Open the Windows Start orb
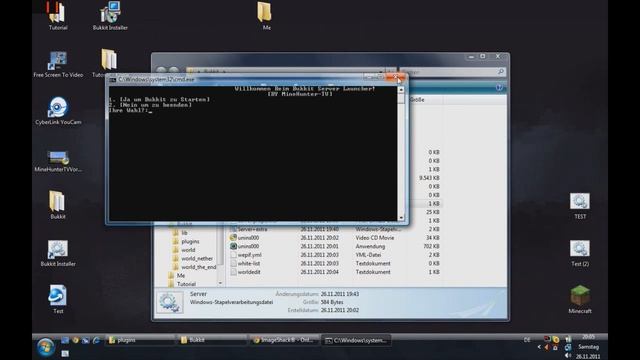This screenshot has width=640, height=360. 45,347
